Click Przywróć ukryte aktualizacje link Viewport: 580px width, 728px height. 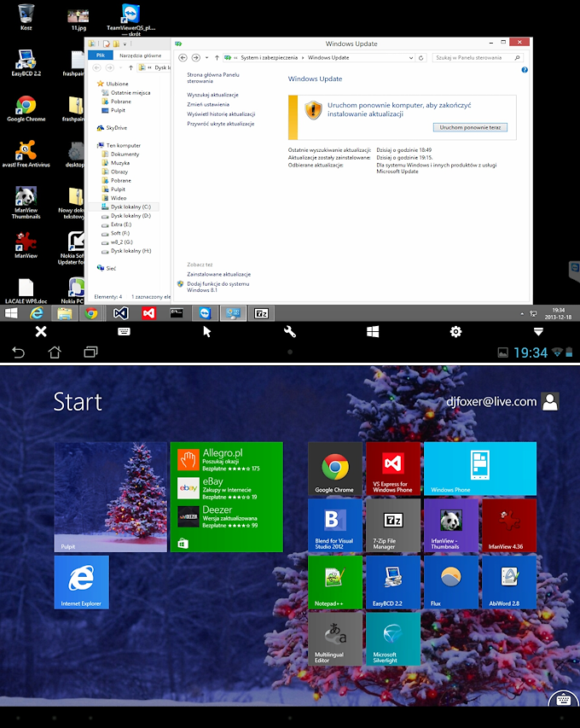tap(220, 124)
